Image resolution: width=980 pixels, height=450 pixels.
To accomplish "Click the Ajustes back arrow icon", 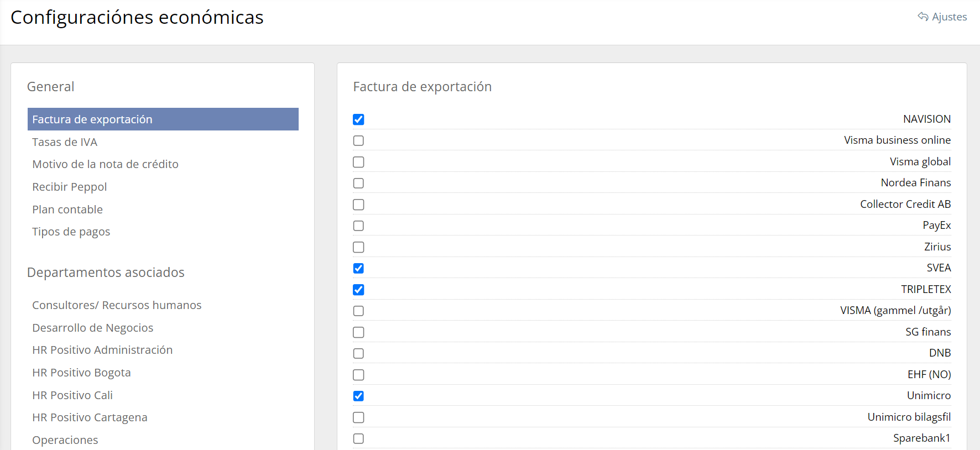I will 922,17.
